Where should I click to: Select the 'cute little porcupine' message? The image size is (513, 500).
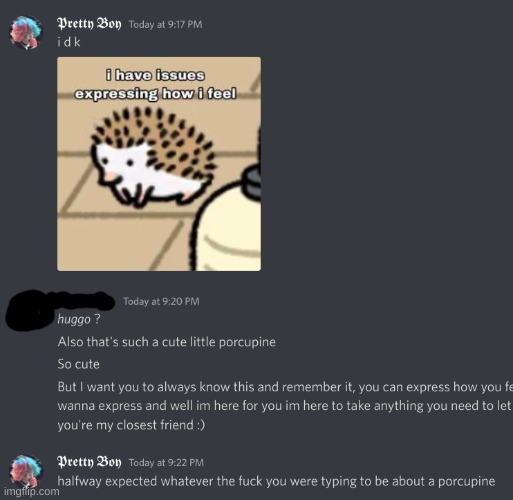(x=167, y=342)
